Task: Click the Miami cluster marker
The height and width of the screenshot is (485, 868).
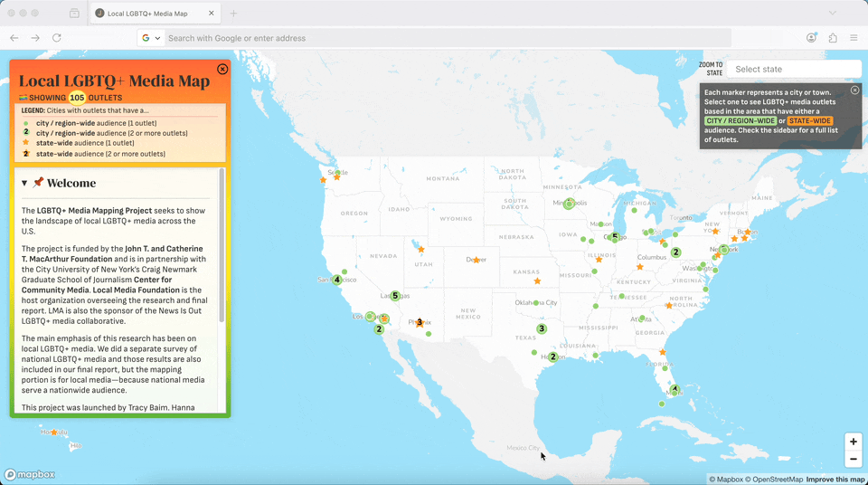Action: coord(675,389)
